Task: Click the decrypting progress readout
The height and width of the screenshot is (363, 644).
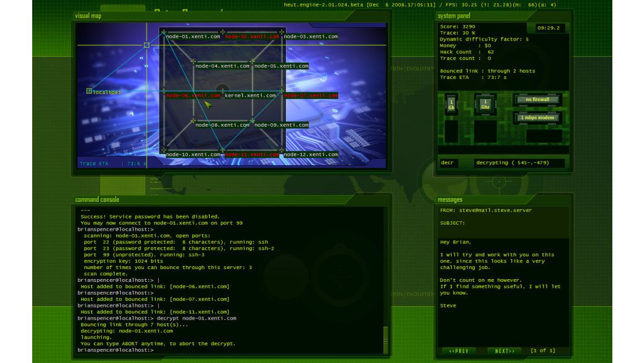Action: click(519, 163)
